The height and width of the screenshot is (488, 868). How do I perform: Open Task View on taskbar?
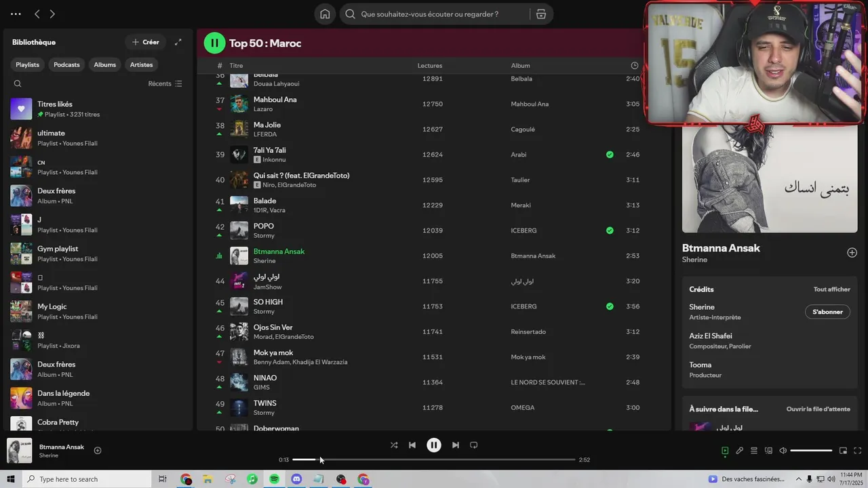click(x=163, y=479)
